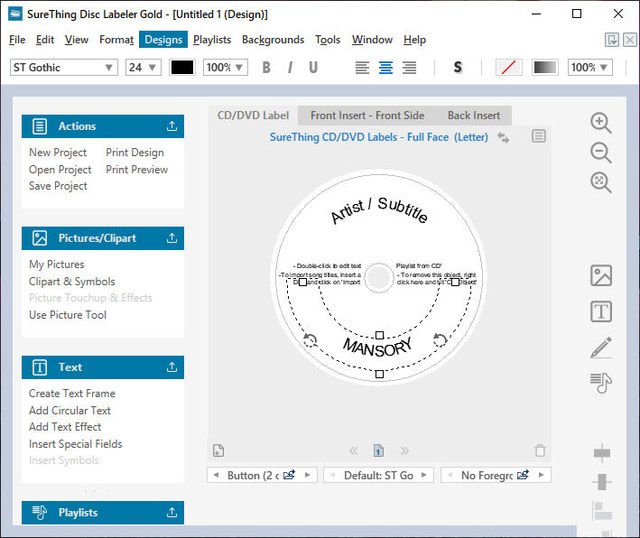This screenshot has height=538, width=640.
Task: Click the zoom out magnifier icon
Action: (601, 153)
